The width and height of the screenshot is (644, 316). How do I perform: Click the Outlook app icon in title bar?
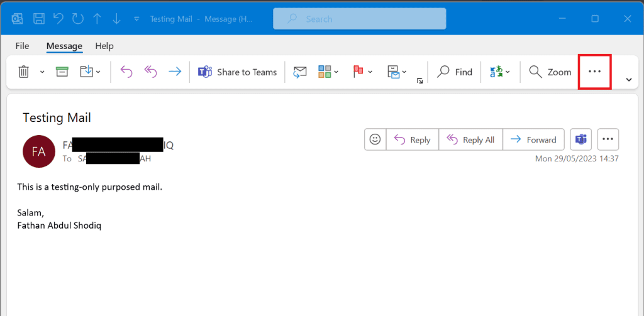pos(17,19)
